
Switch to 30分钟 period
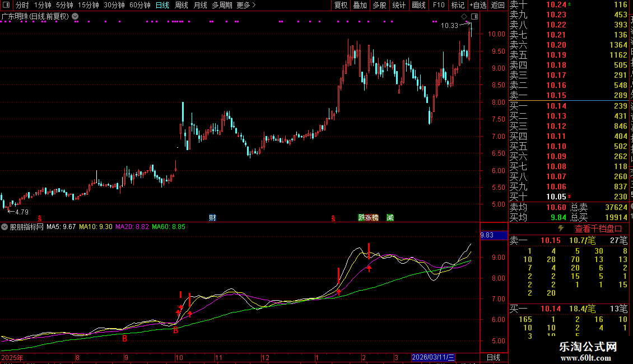114,5
